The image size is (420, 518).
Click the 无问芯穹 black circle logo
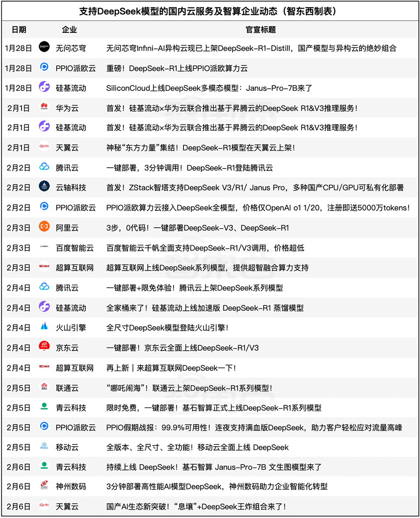(x=44, y=47)
